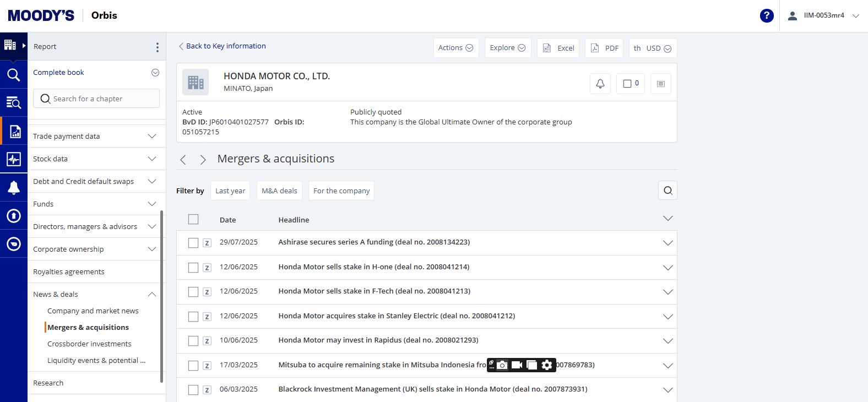The height and width of the screenshot is (402, 868).
Task: Go to next report section arrow
Action: click(203, 160)
